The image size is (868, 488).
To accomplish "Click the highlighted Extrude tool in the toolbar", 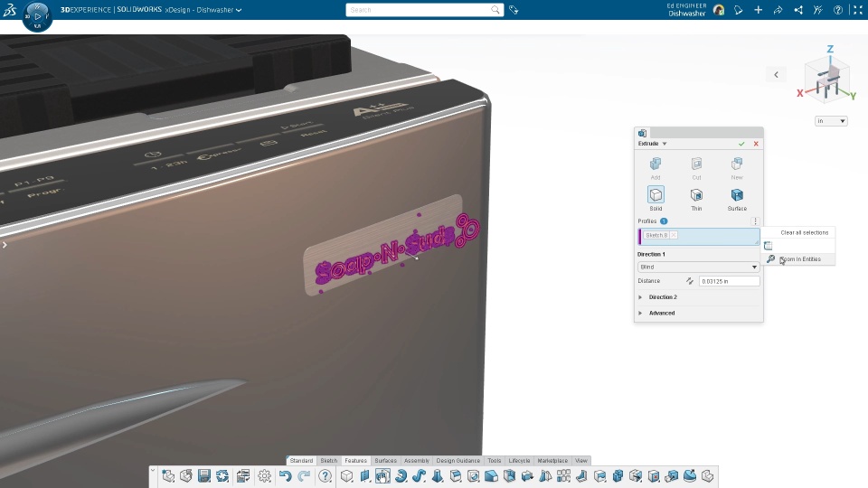I will point(382,476).
